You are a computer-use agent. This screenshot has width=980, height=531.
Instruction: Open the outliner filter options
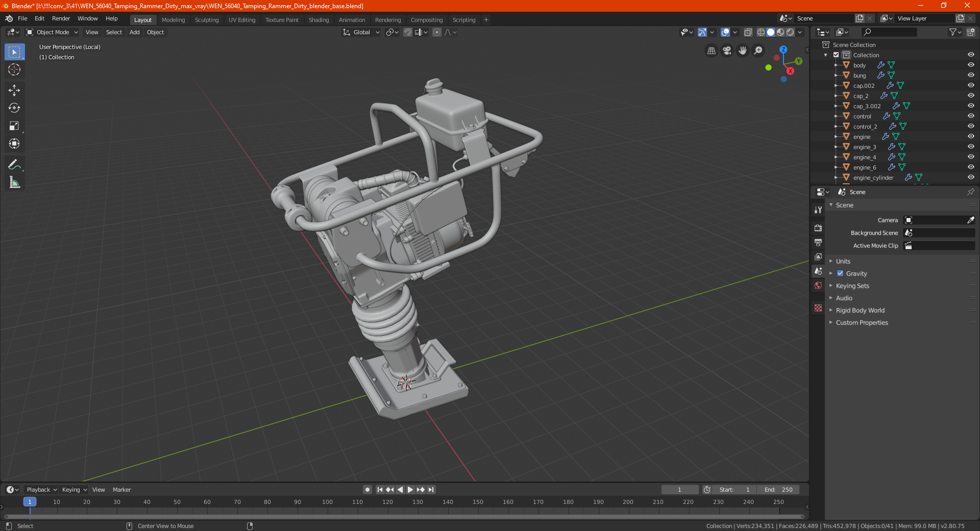pos(954,32)
